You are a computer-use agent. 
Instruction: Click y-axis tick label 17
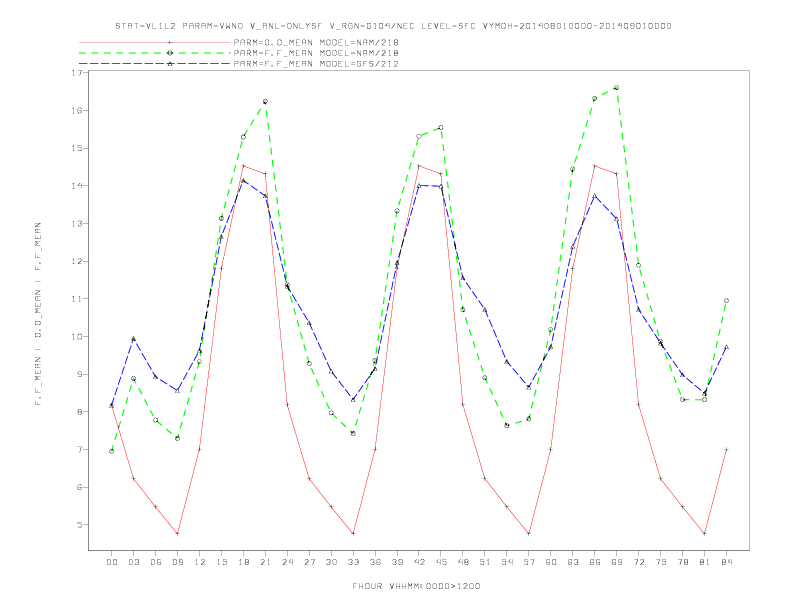pyautogui.click(x=77, y=73)
